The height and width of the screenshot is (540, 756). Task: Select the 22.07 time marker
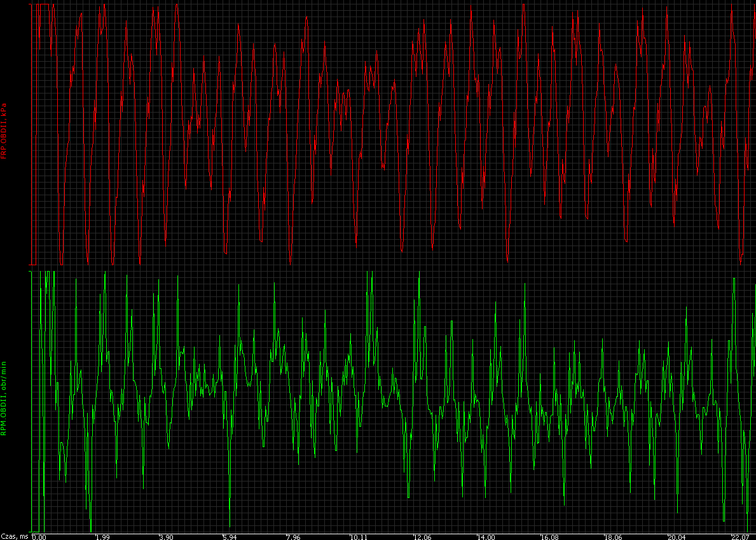(741, 537)
